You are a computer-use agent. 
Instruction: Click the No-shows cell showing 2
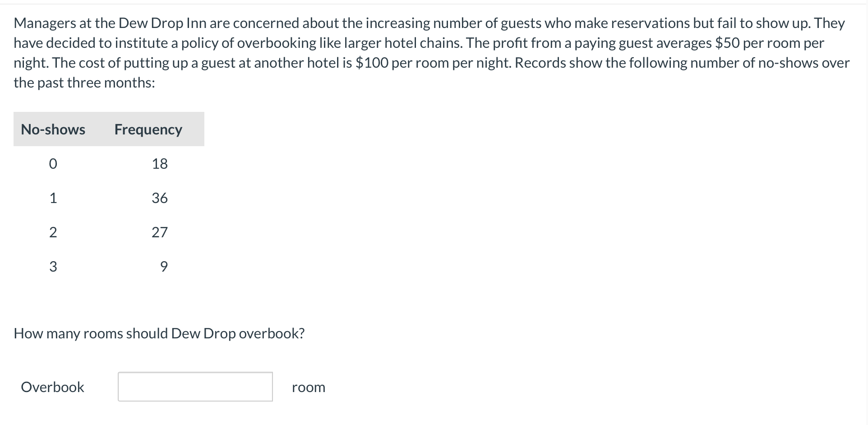[x=53, y=232]
